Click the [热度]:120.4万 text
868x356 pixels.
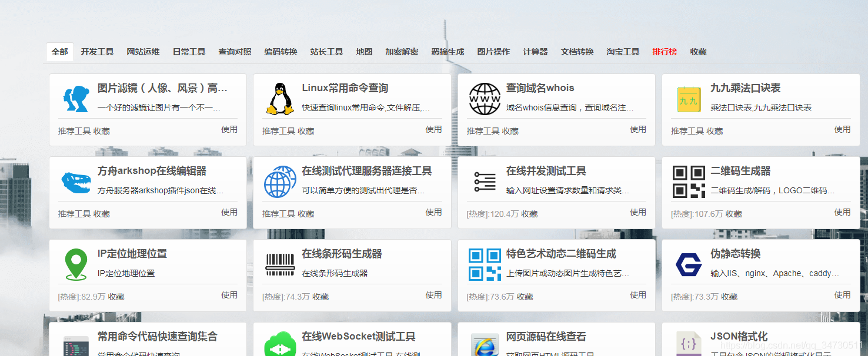point(493,214)
